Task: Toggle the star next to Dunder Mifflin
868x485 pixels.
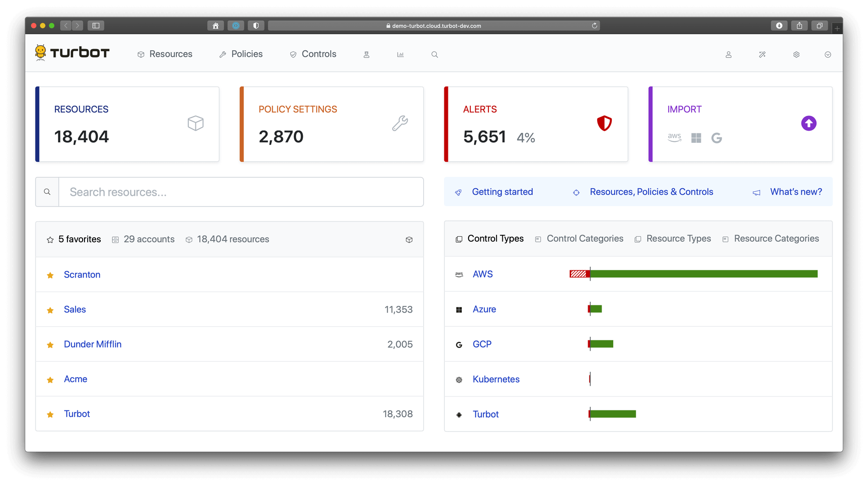Action: [50, 345]
